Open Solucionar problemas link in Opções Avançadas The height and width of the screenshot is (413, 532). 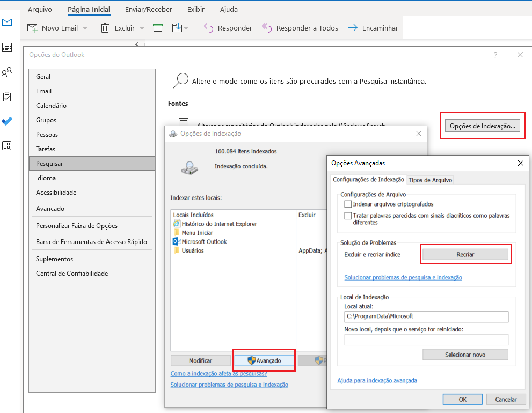point(403,277)
